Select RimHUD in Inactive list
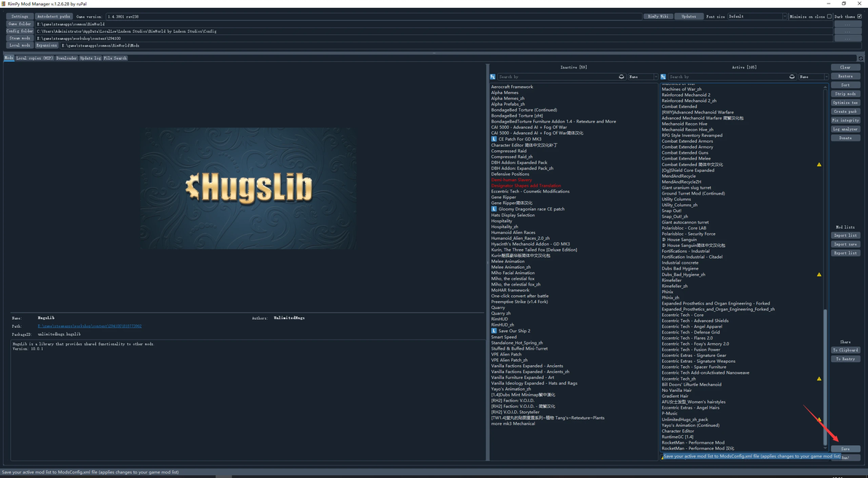Viewport: 868px width, 478px height. click(500, 319)
